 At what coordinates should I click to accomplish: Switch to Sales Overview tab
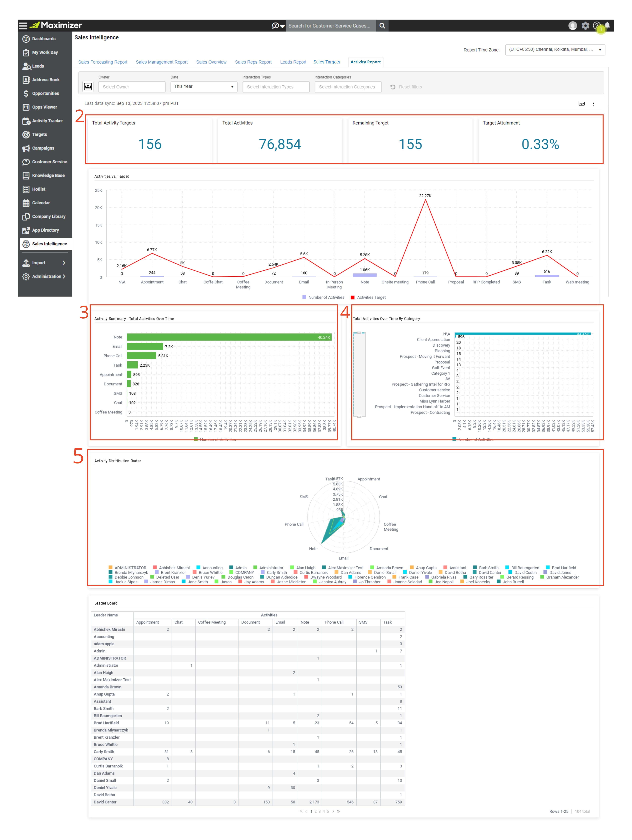211,62
